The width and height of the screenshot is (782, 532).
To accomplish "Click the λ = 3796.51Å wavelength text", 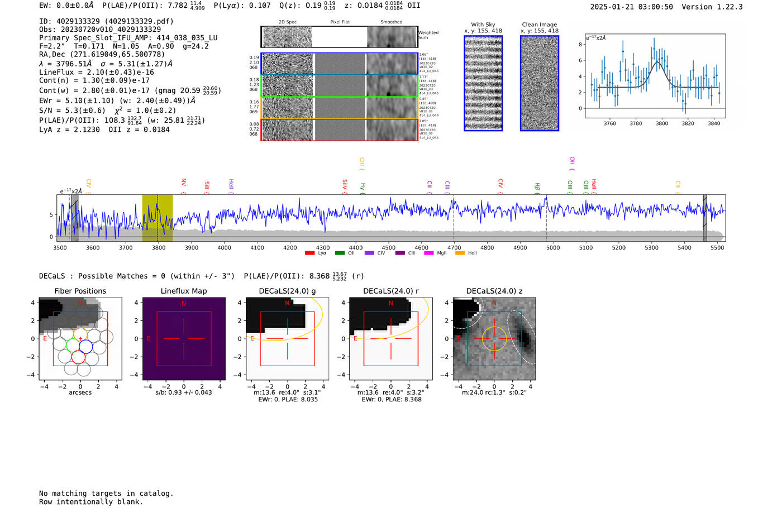I will (65, 64).
